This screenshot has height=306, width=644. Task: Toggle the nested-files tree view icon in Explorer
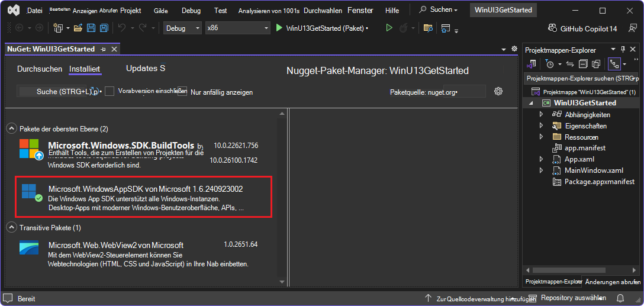(x=614, y=64)
